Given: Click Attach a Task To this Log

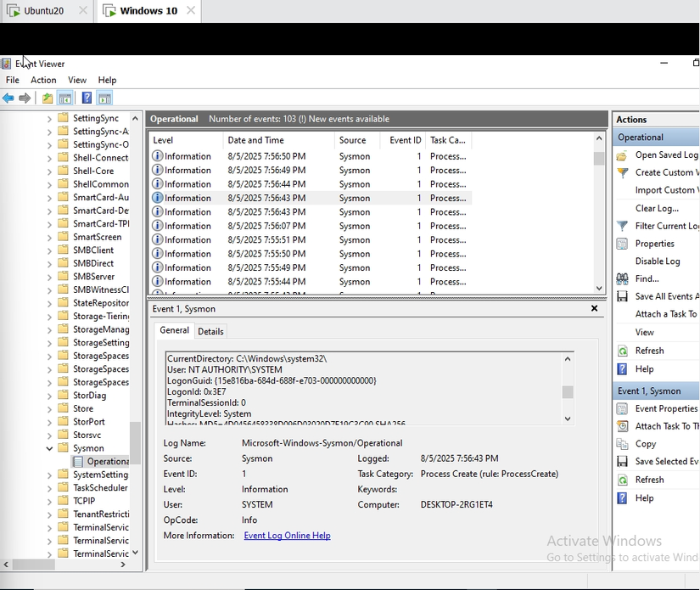Looking at the screenshot, I should (x=668, y=314).
